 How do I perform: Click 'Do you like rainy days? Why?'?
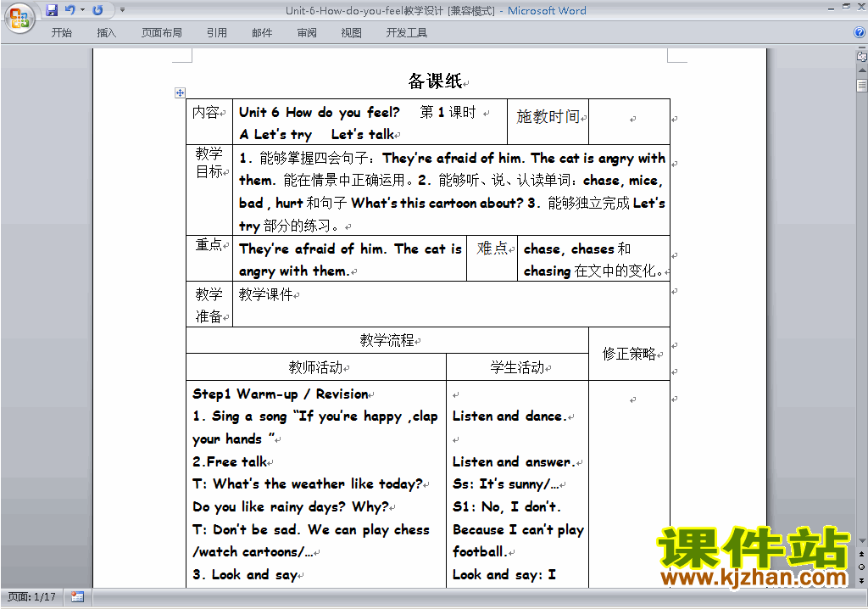(291, 506)
